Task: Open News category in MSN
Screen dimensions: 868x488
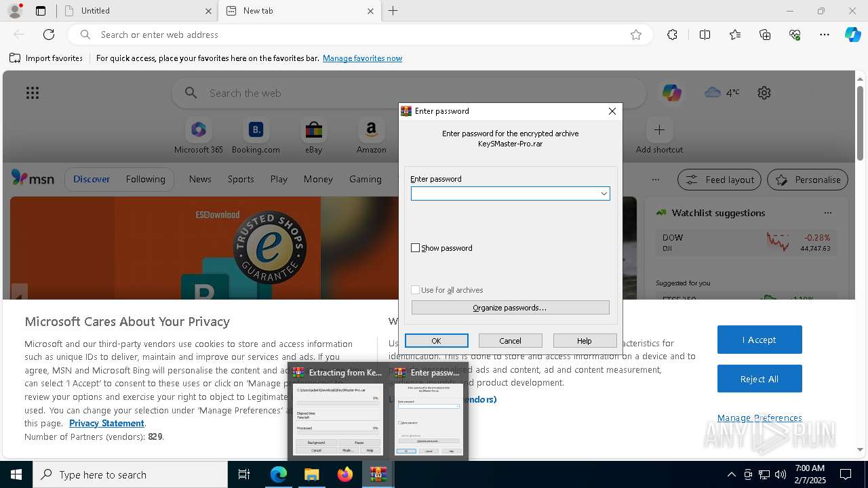Action: pyautogui.click(x=200, y=179)
